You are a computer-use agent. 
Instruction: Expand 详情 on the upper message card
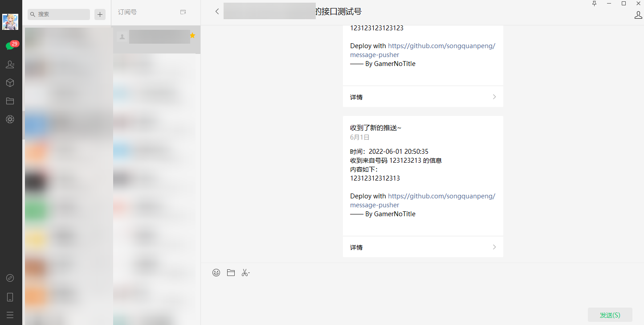(423, 97)
